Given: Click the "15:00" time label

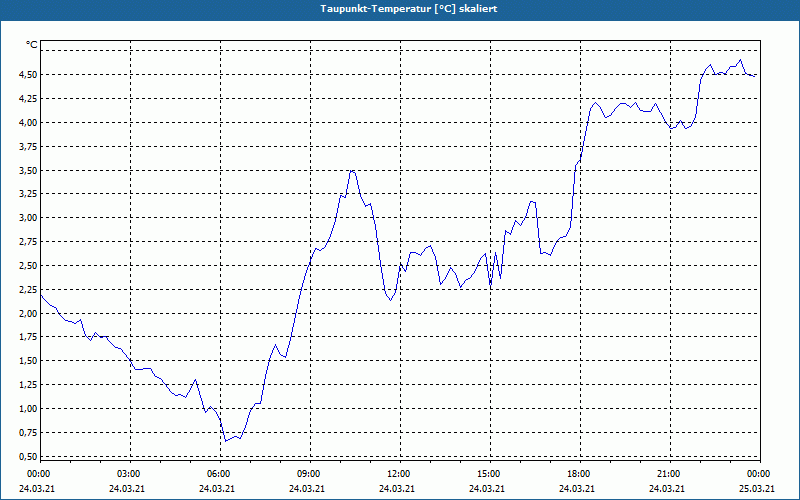Looking at the screenshot, I should [490, 474].
